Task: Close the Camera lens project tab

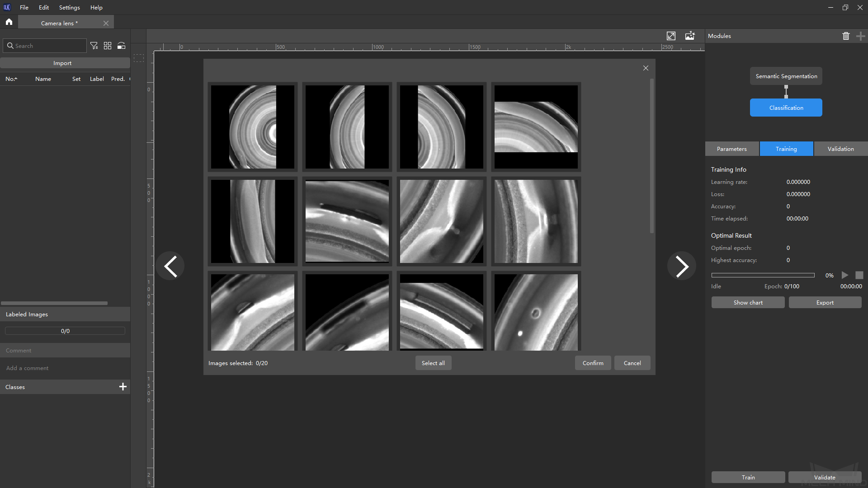Action: 106,23
